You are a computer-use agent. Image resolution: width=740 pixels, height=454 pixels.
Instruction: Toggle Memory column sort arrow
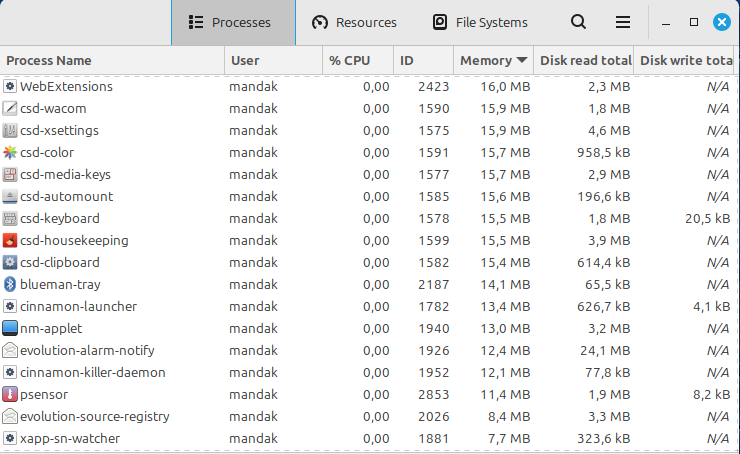pyautogui.click(x=521, y=60)
